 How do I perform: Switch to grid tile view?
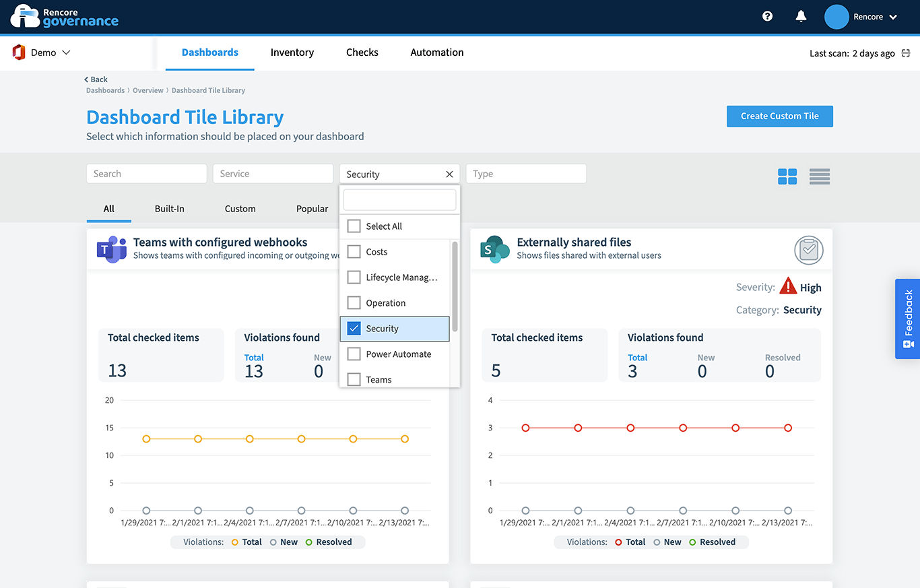[x=787, y=176]
